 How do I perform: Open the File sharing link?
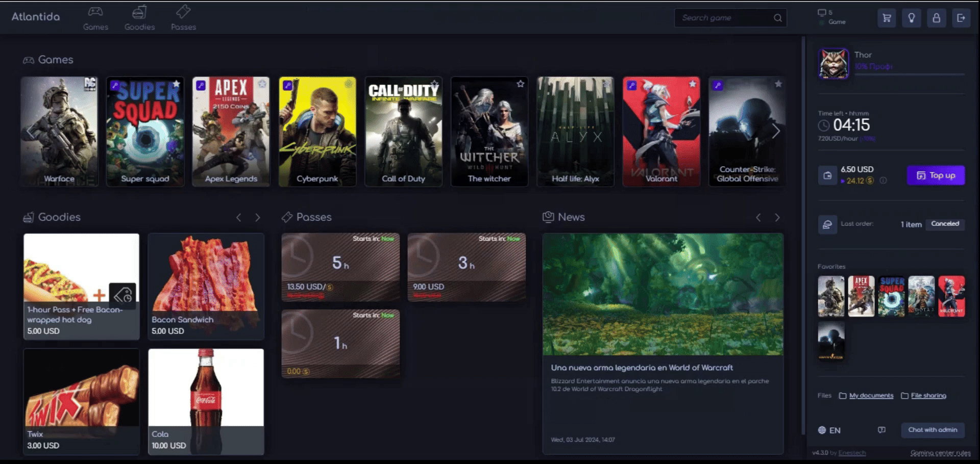coord(928,396)
